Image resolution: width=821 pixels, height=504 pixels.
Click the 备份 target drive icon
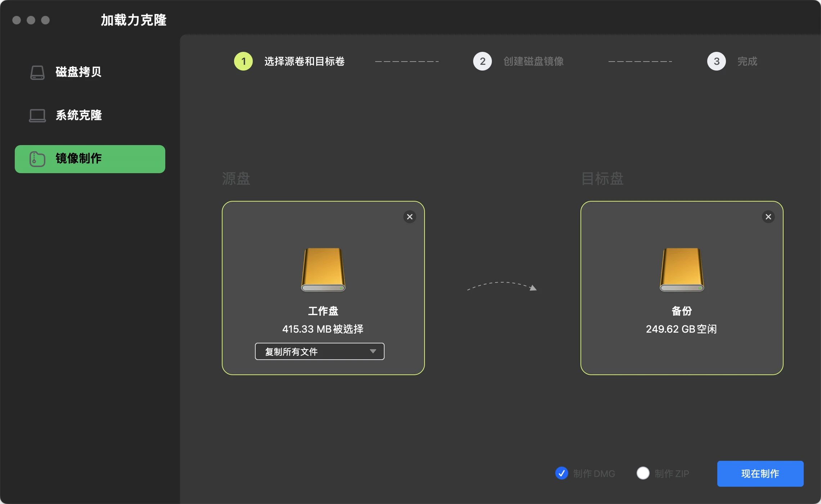click(x=682, y=270)
